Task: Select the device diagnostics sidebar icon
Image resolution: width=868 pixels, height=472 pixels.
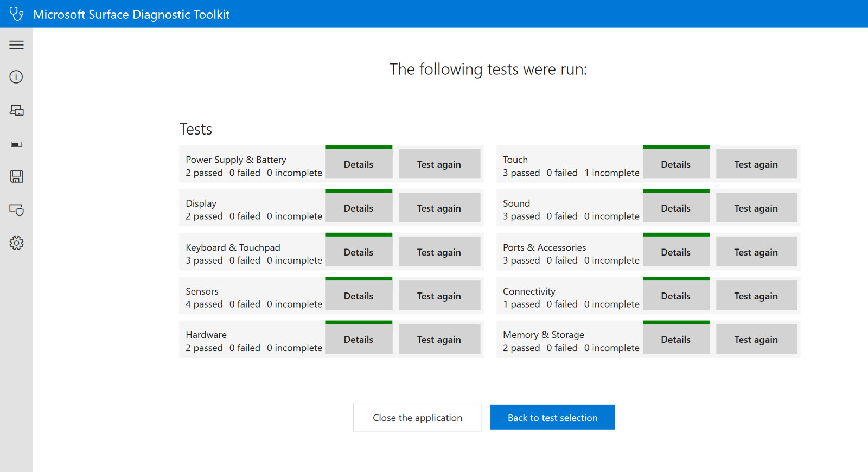Action: pyautogui.click(x=16, y=111)
